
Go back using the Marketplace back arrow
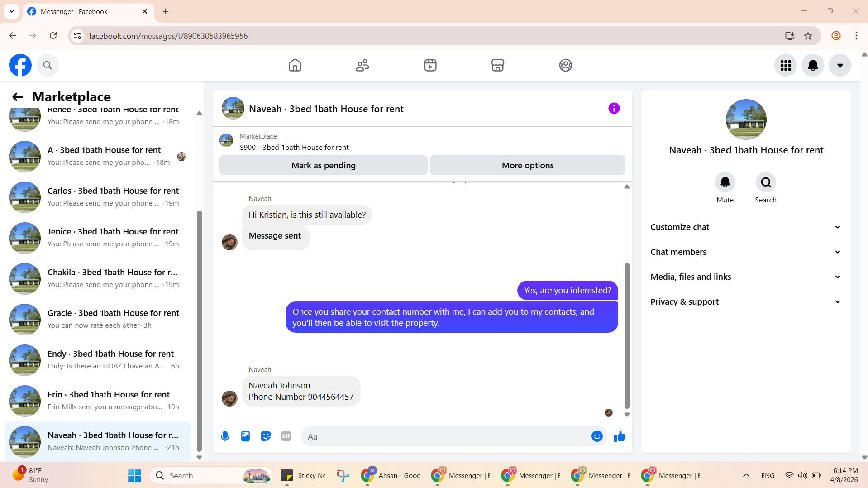click(x=18, y=97)
